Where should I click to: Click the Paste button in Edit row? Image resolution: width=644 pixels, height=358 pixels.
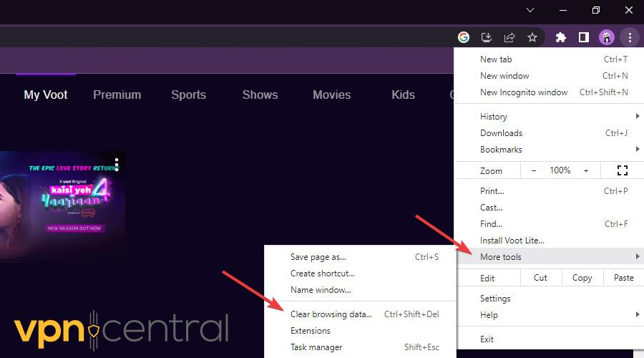point(623,278)
